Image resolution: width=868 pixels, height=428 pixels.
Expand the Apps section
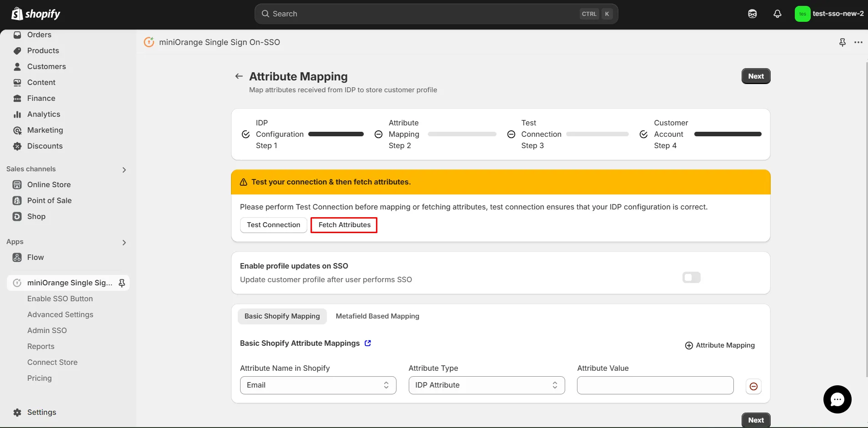pyautogui.click(x=124, y=242)
